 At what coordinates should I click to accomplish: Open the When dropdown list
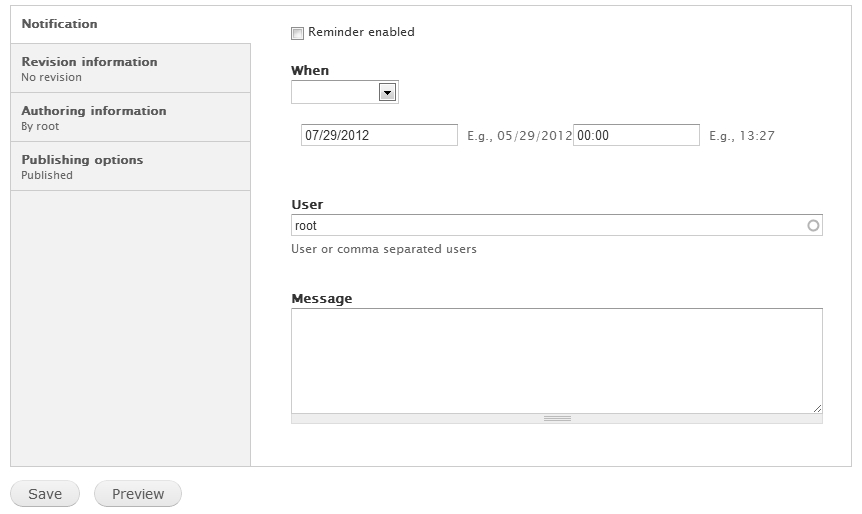coord(344,92)
